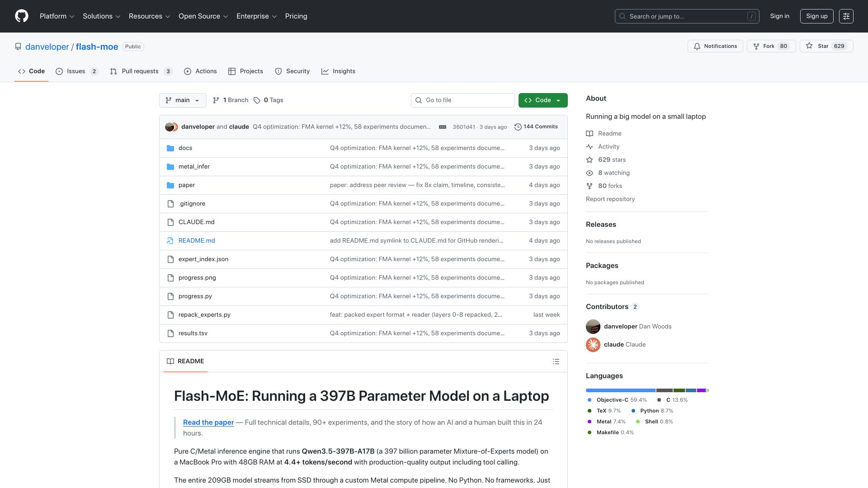
Task: Open the README.md symlink file icon
Action: [x=170, y=241]
